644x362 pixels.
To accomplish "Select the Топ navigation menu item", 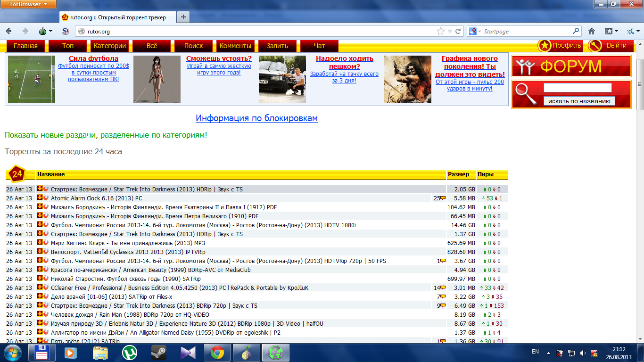I will [x=68, y=46].
